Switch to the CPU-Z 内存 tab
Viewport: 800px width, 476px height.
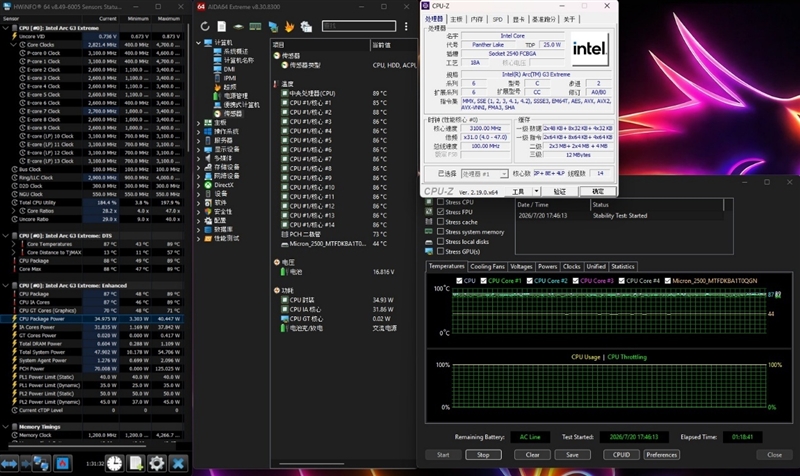[477, 19]
